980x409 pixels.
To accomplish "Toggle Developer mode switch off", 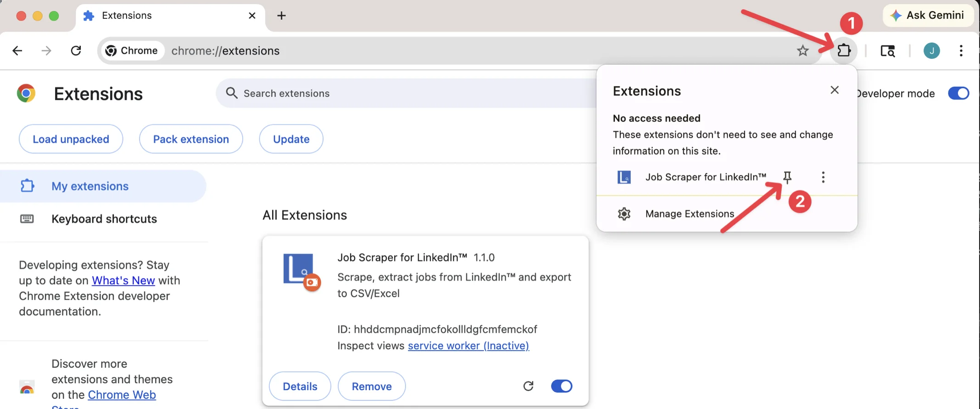I will click(x=958, y=93).
